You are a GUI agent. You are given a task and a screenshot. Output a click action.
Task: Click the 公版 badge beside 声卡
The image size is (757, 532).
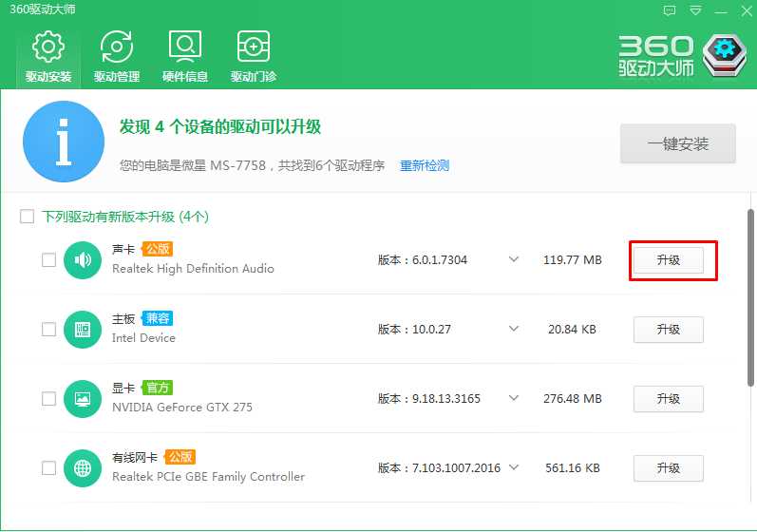pos(157,249)
